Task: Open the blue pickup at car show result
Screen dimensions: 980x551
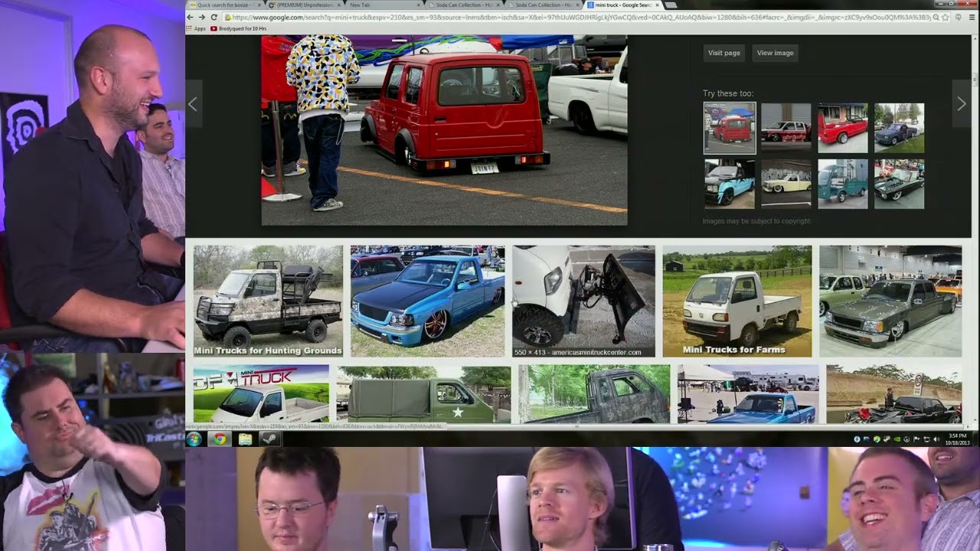Action: (x=748, y=394)
